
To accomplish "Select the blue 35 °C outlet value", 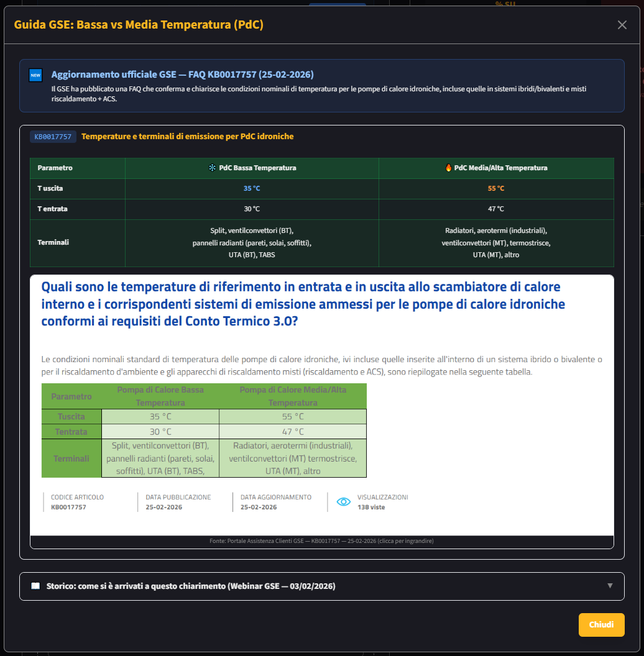I will pyautogui.click(x=252, y=188).
